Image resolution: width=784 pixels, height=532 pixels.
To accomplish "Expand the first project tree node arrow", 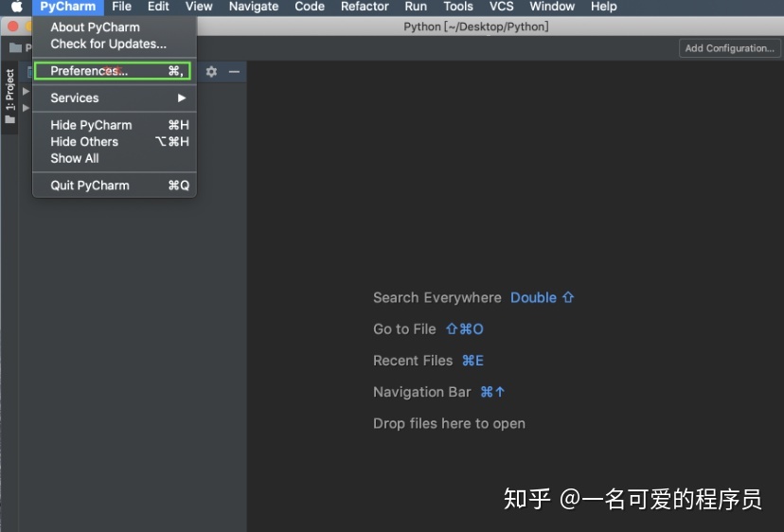I will [26, 91].
